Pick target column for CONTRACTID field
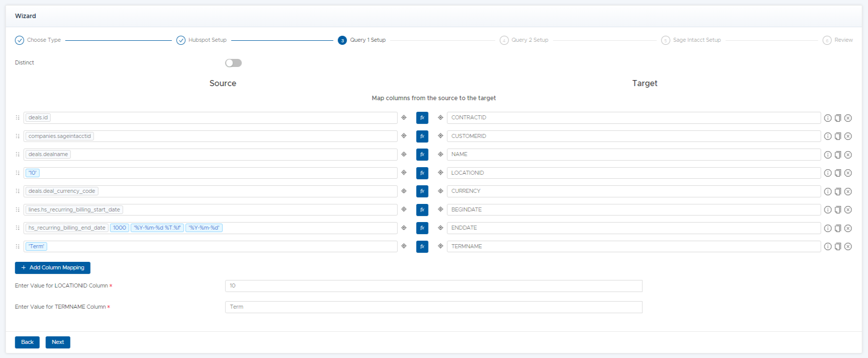 coord(441,117)
